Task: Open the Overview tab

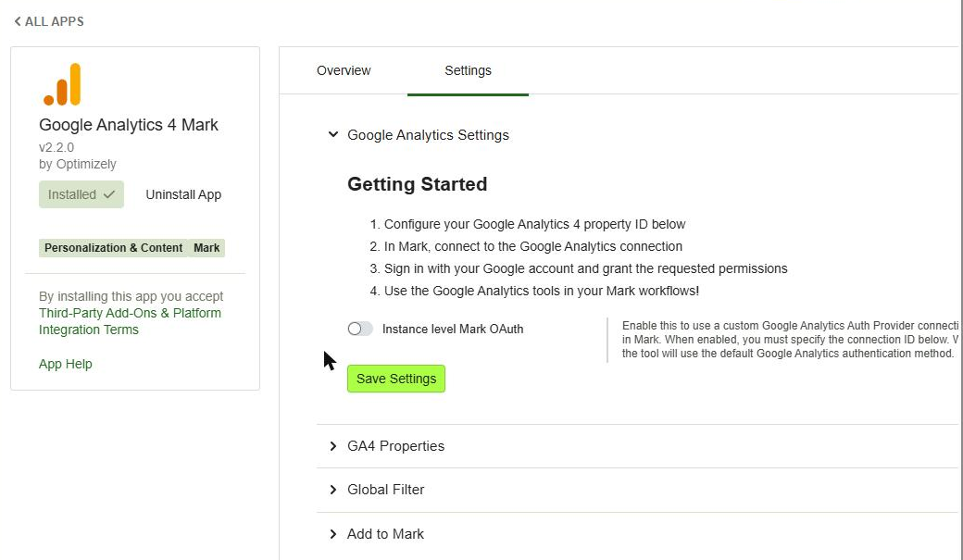Action: click(x=344, y=70)
